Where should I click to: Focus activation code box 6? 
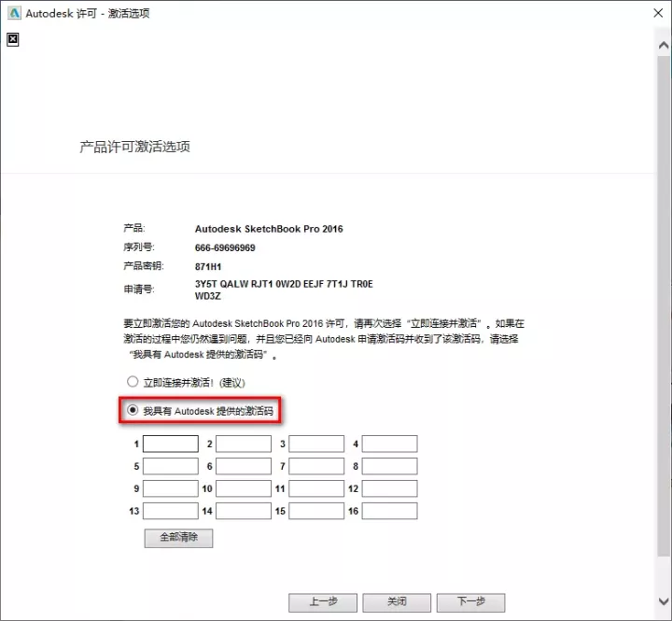point(243,466)
